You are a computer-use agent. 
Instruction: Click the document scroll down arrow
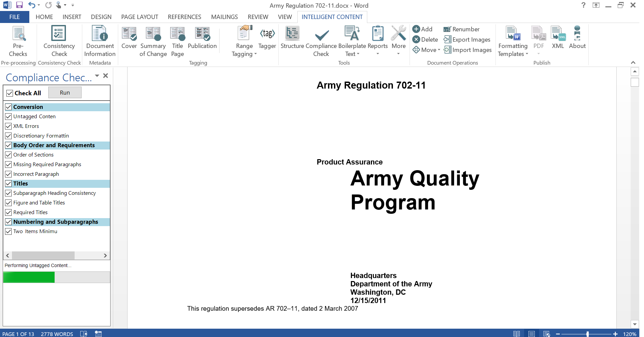click(635, 324)
